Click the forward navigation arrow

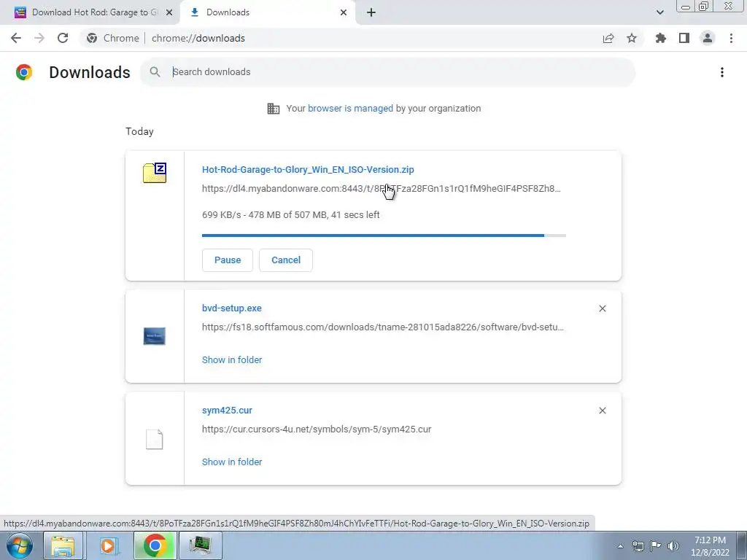pos(39,38)
